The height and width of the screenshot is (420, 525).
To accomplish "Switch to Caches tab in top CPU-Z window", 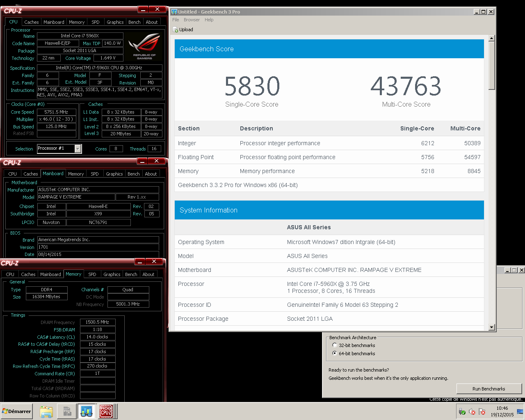I will [x=31, y=22].
